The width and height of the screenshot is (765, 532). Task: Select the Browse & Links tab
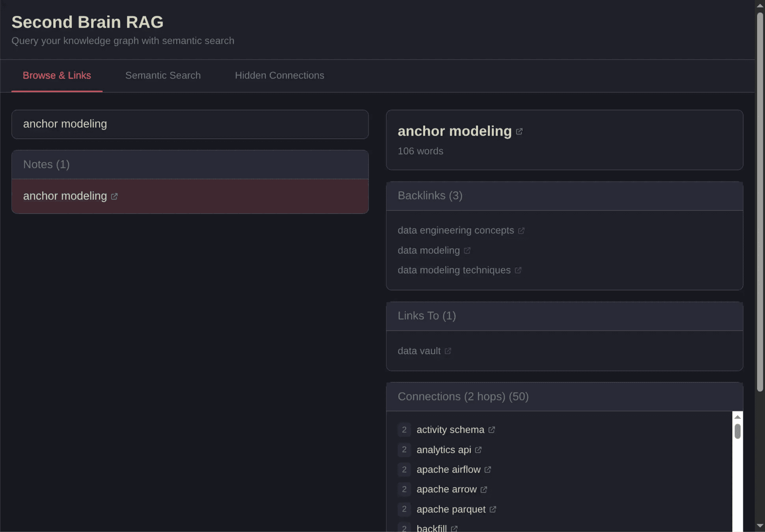tap(57, 75)
